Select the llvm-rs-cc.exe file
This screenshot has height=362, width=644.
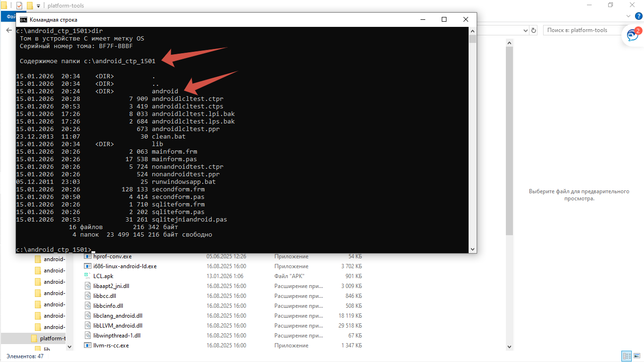click(111, 346)
